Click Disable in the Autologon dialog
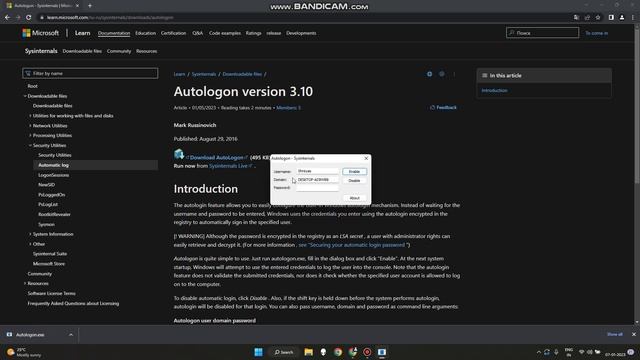640x360 pixels. click(x=354, y=180)
